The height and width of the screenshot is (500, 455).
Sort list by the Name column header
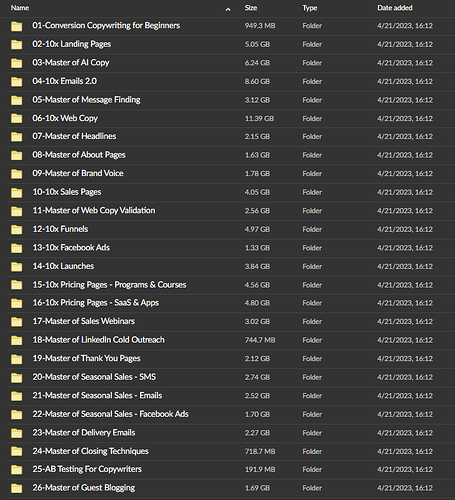pyautogui.click(x=20, y=8)
